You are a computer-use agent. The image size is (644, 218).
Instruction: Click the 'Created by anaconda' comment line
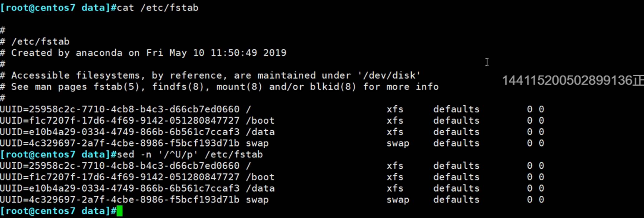[x=143, y=53]
